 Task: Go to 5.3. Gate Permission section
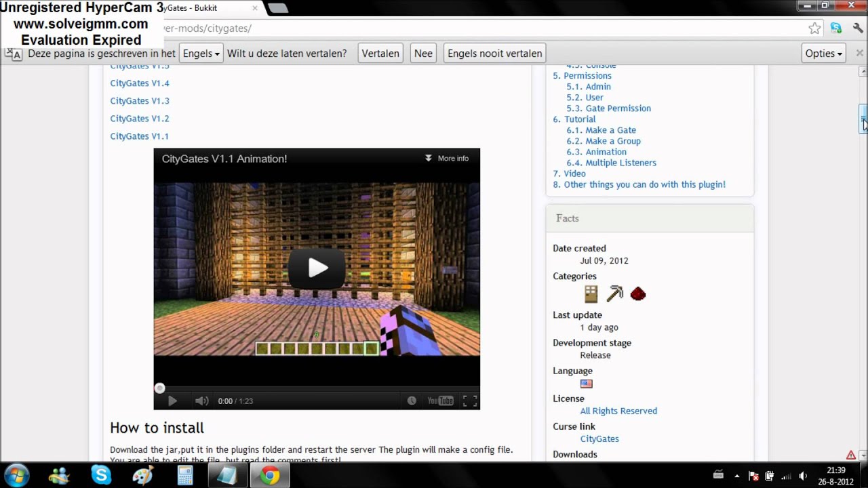[608, 108]
